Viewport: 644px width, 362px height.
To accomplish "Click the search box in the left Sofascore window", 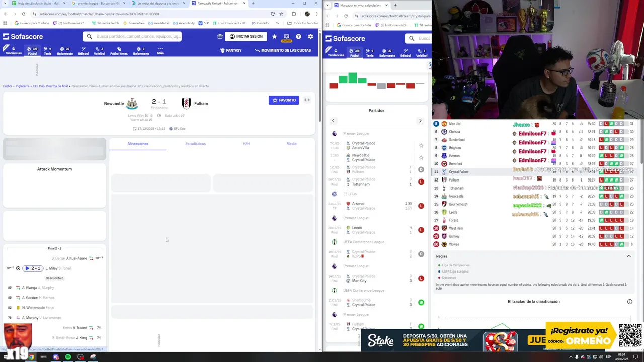I will tap(132, 36).
